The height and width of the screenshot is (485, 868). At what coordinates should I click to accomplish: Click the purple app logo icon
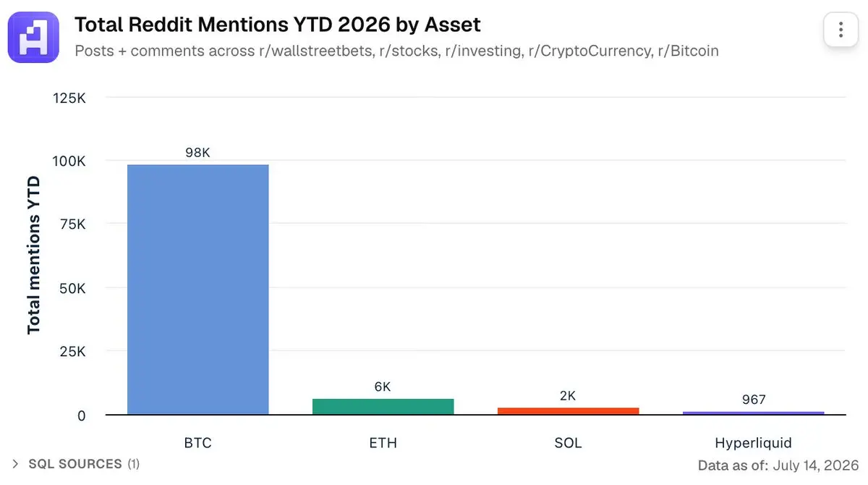click(33, 37)
